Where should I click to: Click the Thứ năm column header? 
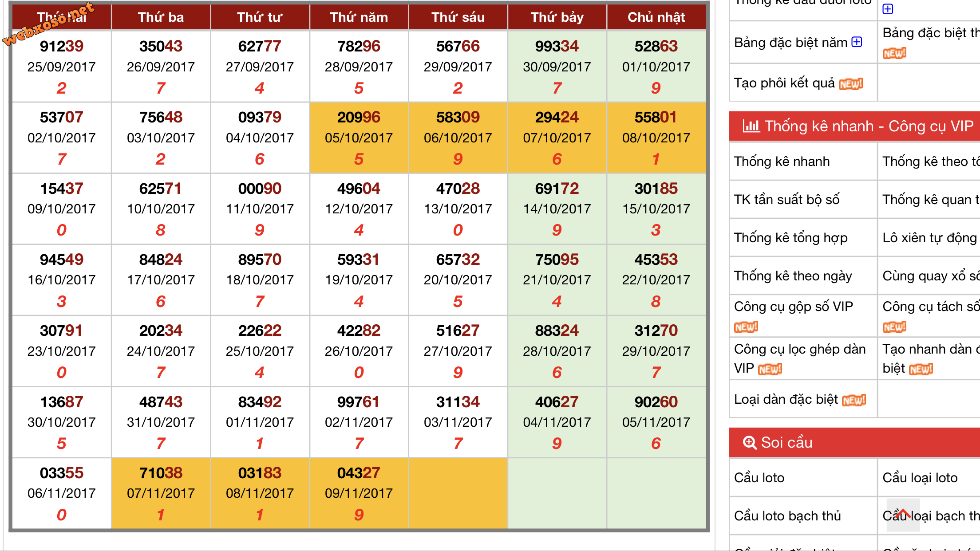pos(359,17)
